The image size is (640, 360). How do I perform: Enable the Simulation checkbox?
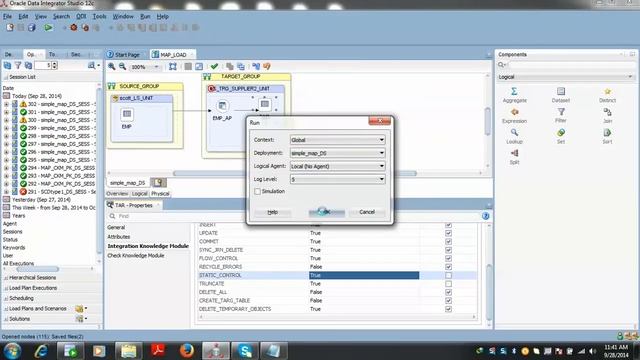pos(258,191)
